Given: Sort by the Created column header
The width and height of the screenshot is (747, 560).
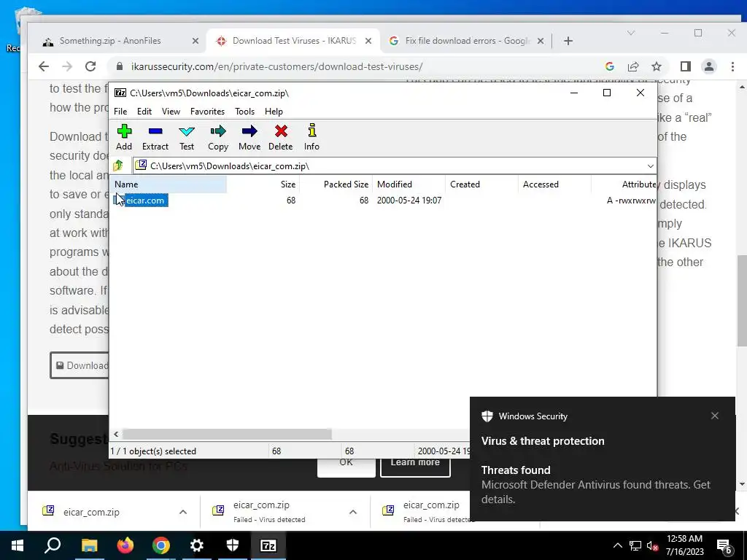Looking at the screenshot, I should (481, 184).
